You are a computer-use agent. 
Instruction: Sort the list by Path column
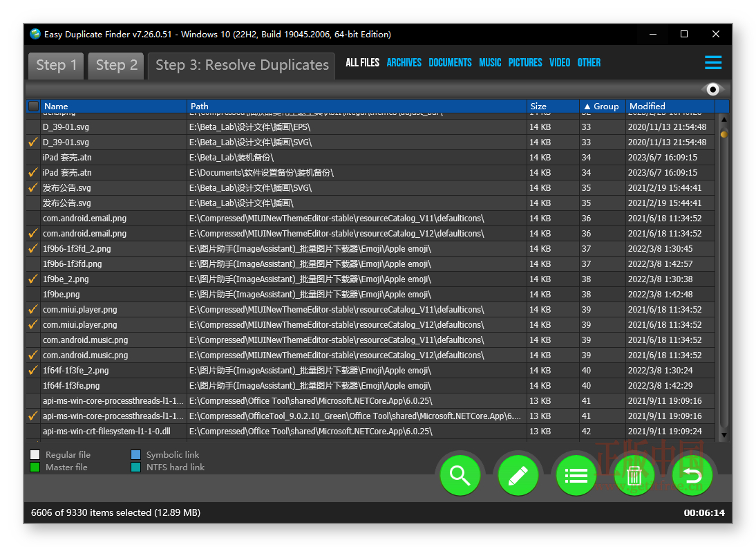[x=357, y=106]
